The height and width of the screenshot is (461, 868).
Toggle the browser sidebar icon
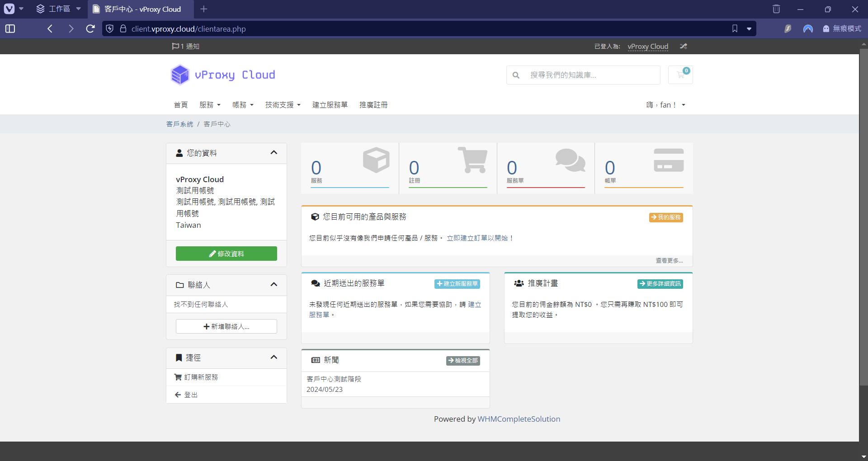(10, 28)
